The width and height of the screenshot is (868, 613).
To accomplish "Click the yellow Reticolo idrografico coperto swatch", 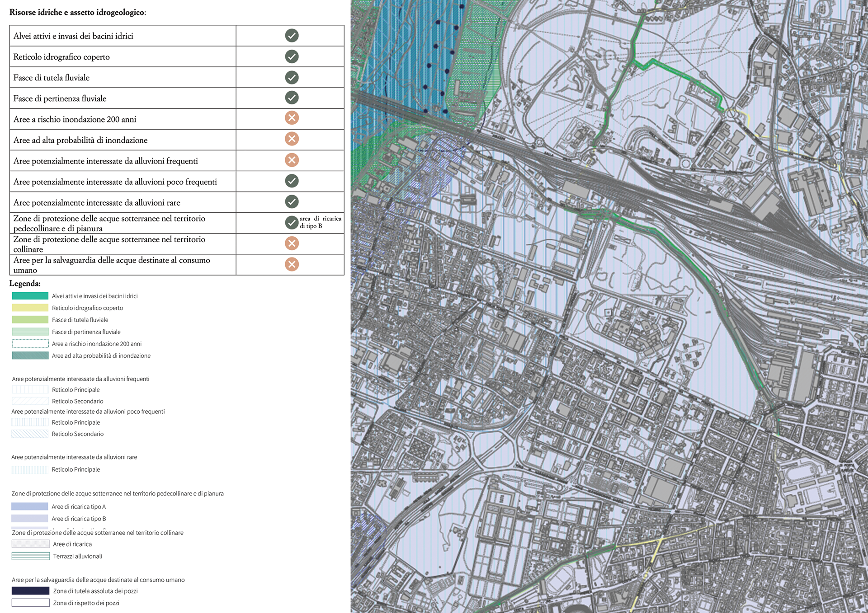I will click(30, 308).
